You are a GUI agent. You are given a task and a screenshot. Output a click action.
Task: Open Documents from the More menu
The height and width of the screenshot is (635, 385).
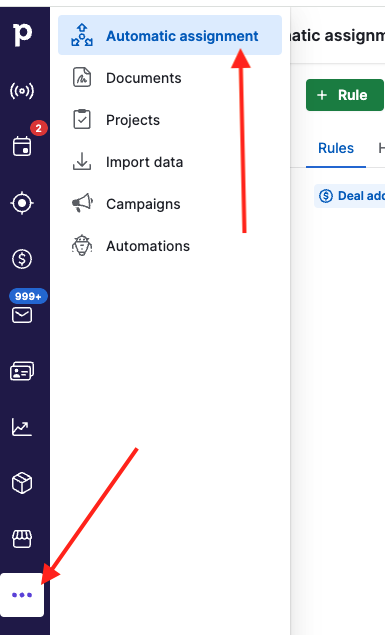point(170,78)
